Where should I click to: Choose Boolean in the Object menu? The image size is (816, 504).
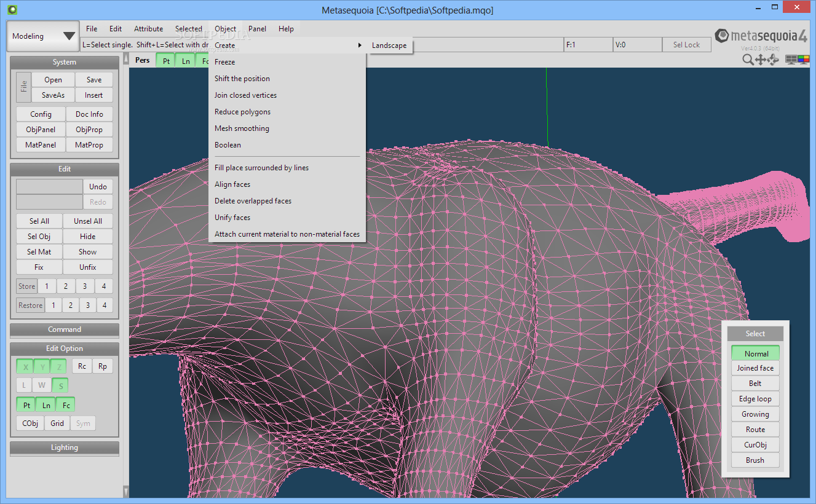pyautogui.click(x=287, y=145)
